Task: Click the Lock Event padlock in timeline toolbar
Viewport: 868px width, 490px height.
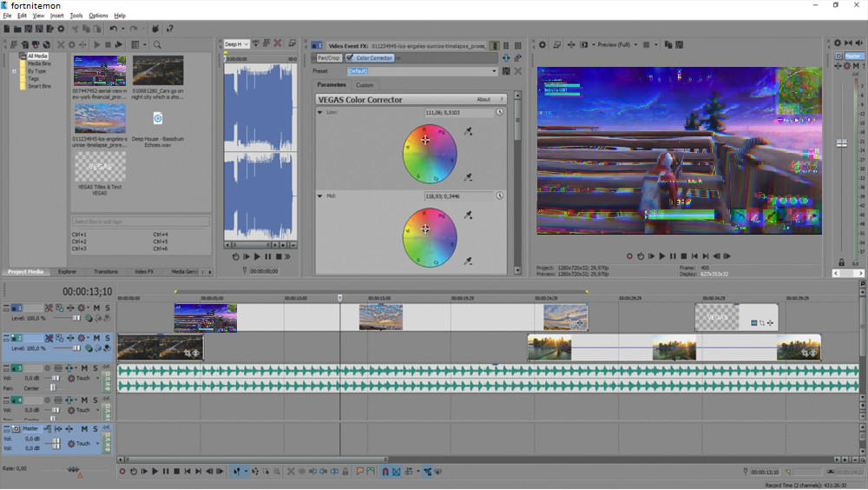Action: click(345, 472)
